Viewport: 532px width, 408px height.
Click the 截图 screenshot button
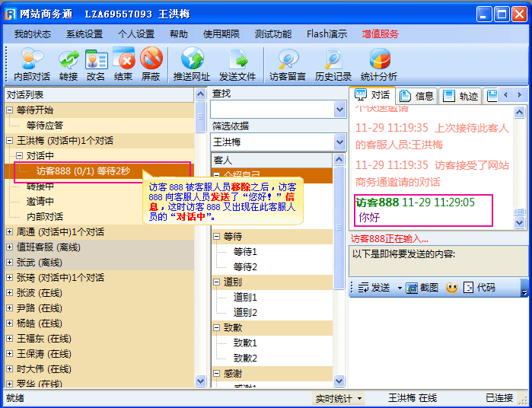click(x=422, y=288)
